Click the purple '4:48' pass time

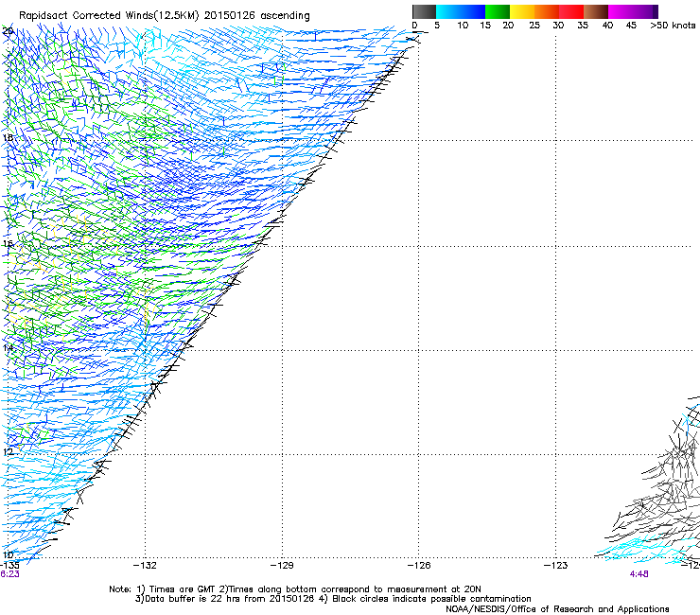[x=639, y=574]
